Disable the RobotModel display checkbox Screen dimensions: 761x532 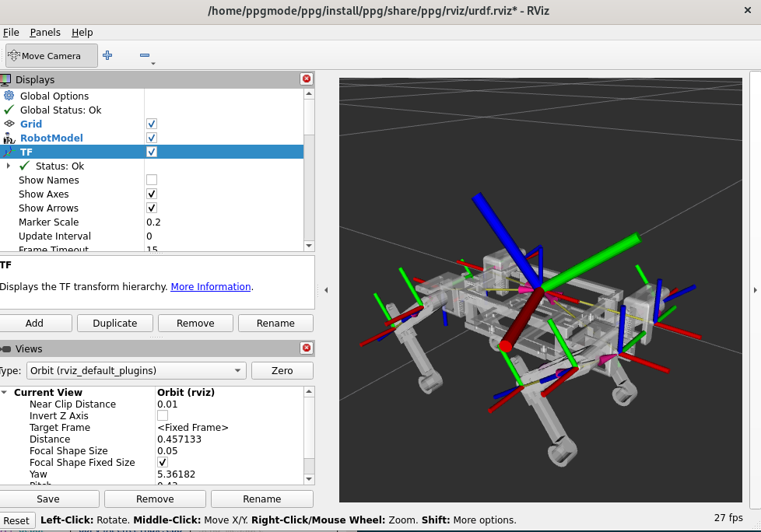(x=152, y=138)
